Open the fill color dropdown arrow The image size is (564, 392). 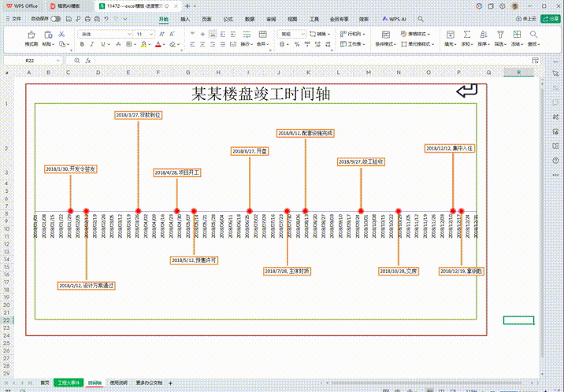pyautogui.click(x=150, y=45)
